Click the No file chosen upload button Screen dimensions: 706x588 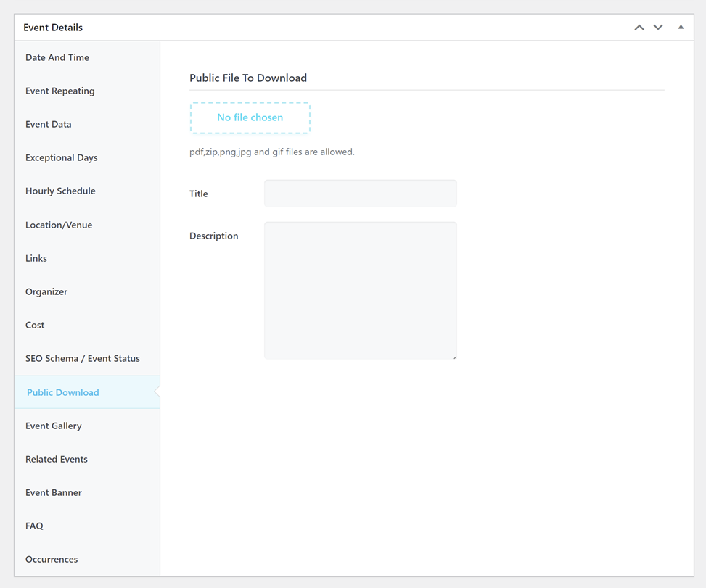pyautogui.click(x=250, y=117)
